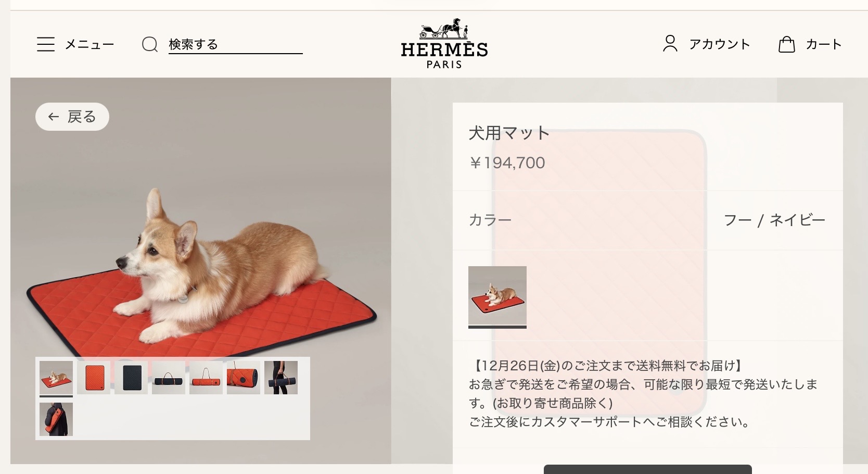Show the rolled navy mat with strap thumbnail
Image resolution: width=868 pixels, height=474 pixels.
click(169, 378)
